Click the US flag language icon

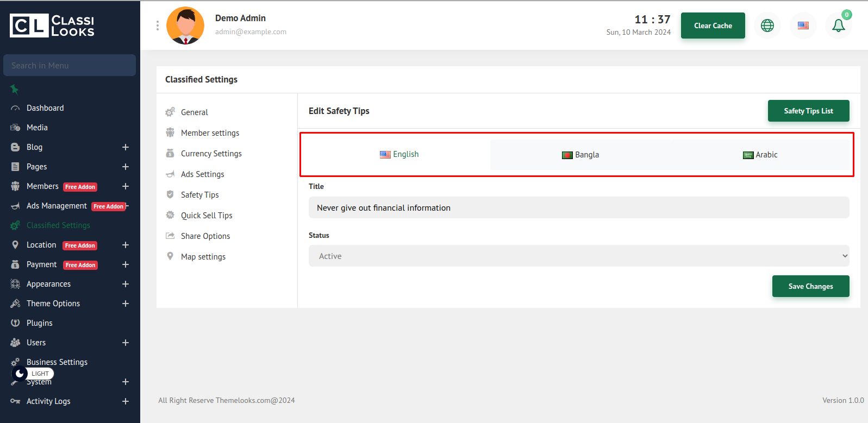point(803,26)
